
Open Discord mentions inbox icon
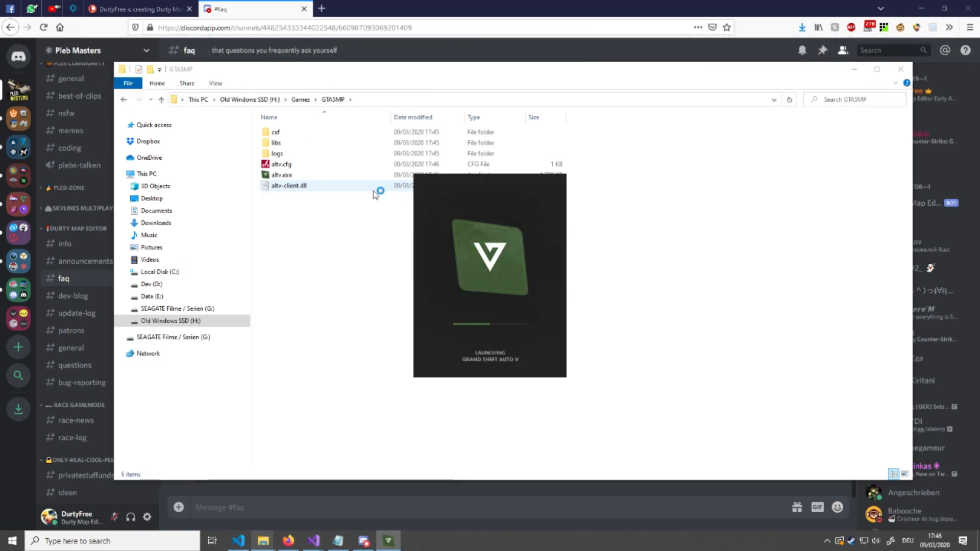[x=945, y=50]
